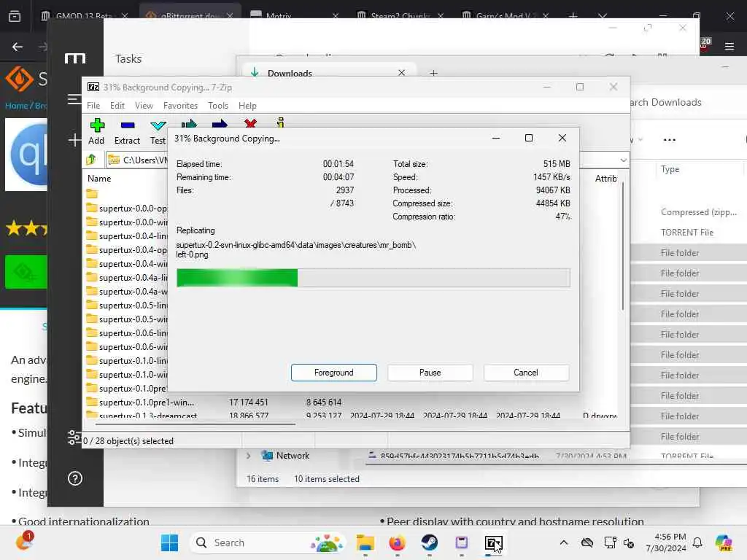Open the notifications bell icon
747x560 pixels.
697,542
